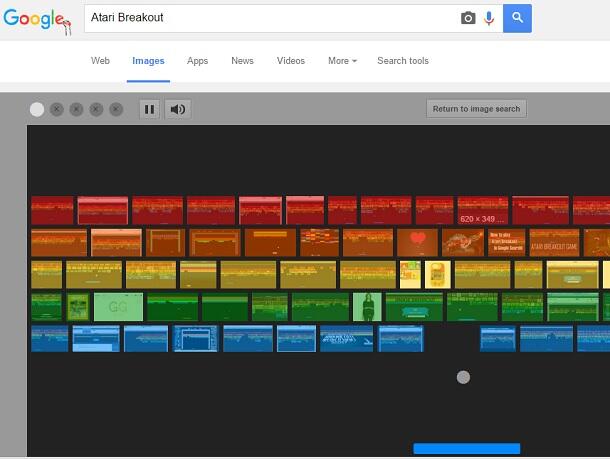
Task: Start voice search with microphone icon
Action: 489,18
